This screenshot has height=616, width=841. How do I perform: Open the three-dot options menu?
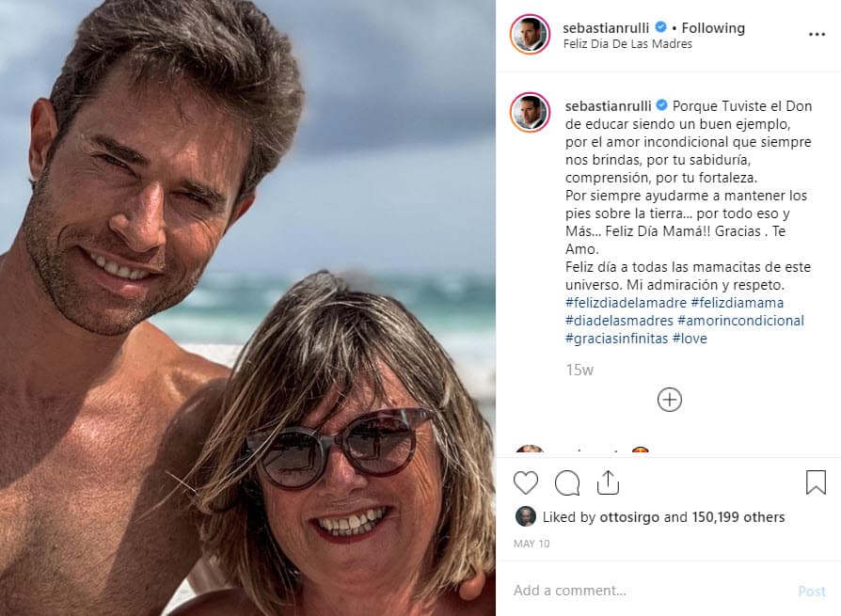point(816,35)
